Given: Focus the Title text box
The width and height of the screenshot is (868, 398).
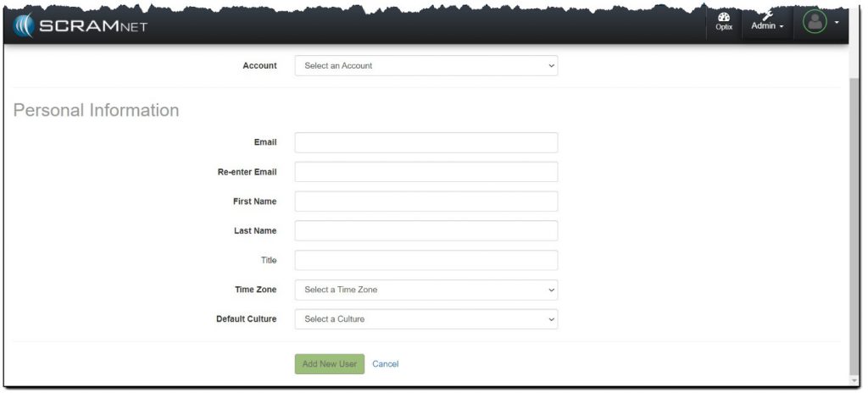Looking at the screenshot, I should click(426, 260).
